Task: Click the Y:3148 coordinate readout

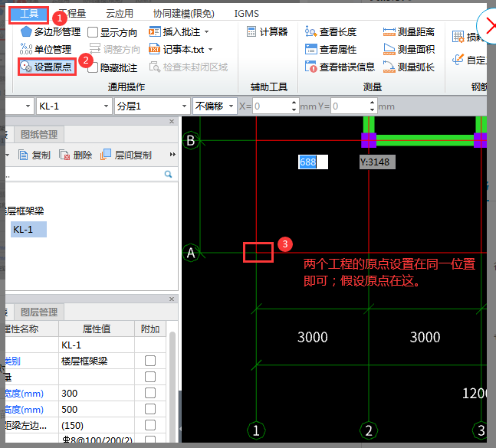Action: click(x=377, y=162)
